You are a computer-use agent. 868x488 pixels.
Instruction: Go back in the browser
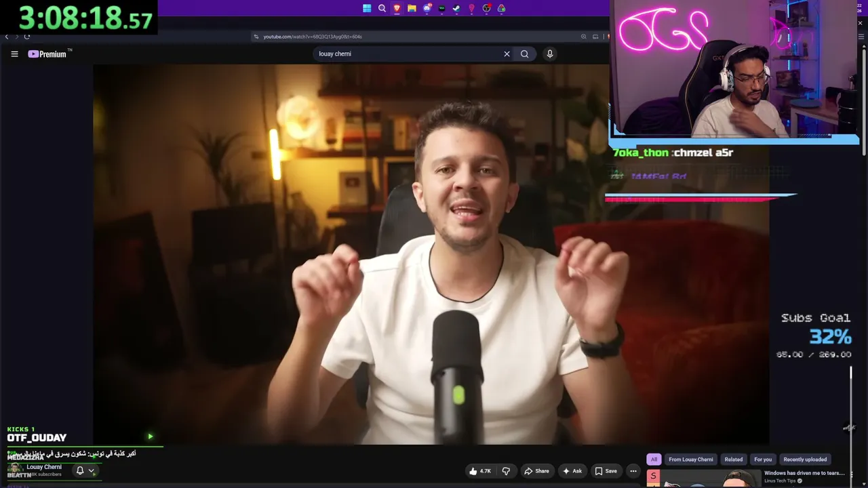[x=7, y=37]
